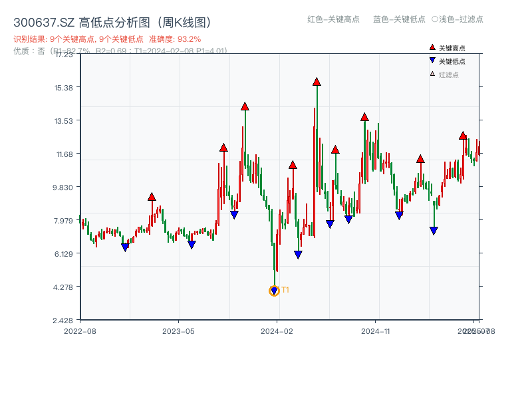The width and height of the screenshot is (532, 399).
Task: Click the leftmost blue key-low triangle marker
Action: [126, 247]
